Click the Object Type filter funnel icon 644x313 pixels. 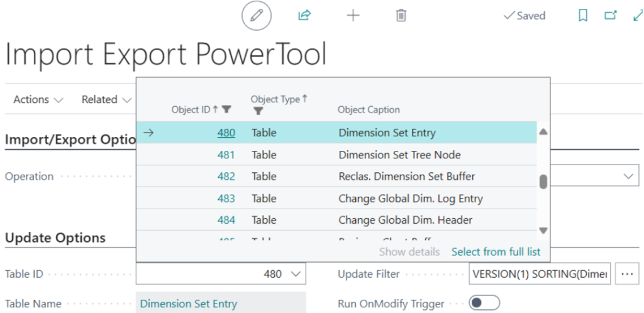(258, 111)
